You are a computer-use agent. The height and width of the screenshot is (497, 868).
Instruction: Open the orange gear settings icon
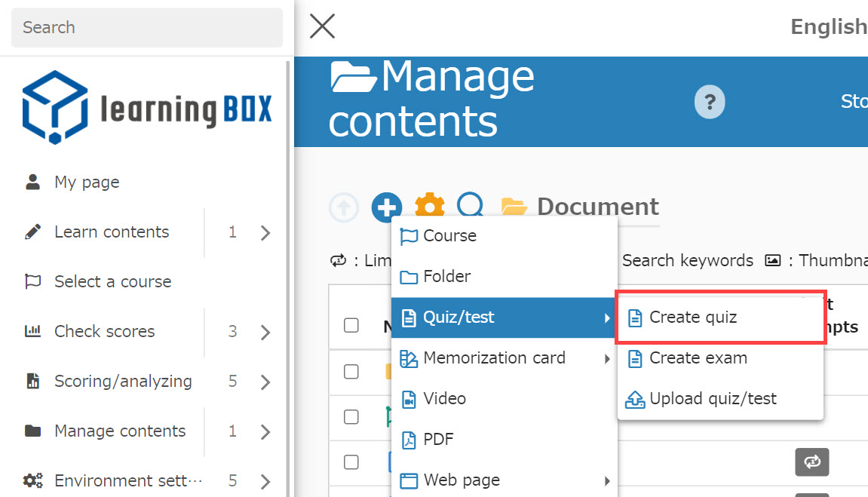pos(430,207)
